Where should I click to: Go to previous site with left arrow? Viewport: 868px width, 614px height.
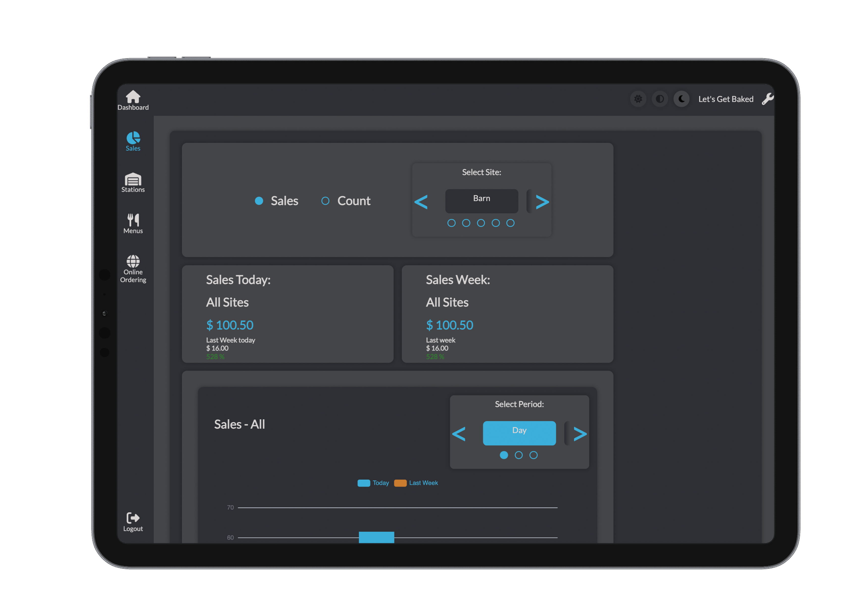[x=421, y=202]
